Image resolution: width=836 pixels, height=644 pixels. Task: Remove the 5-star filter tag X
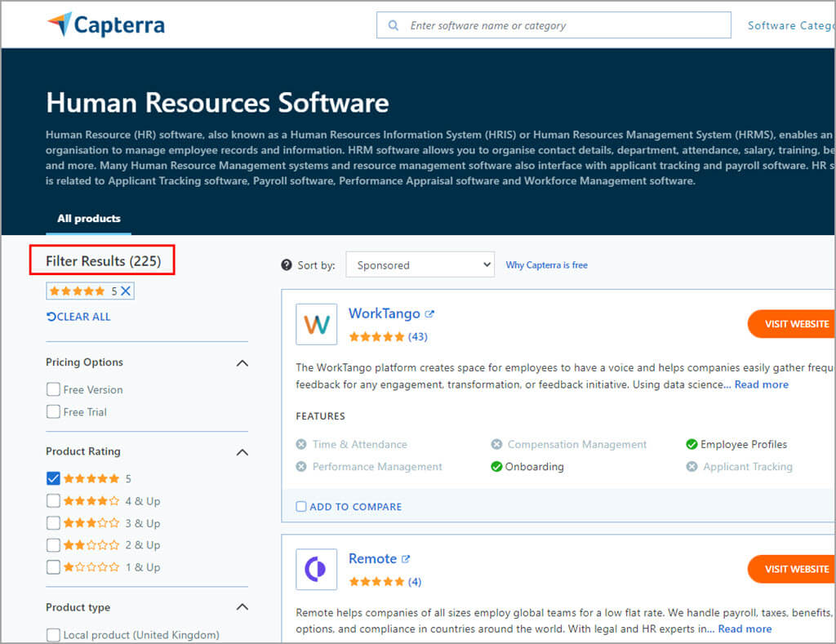pyautogui.click(x=126, y=291)
